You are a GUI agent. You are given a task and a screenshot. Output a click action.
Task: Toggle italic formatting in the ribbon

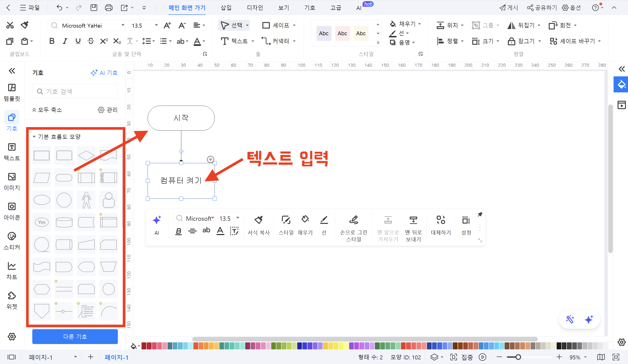point(65,41)
